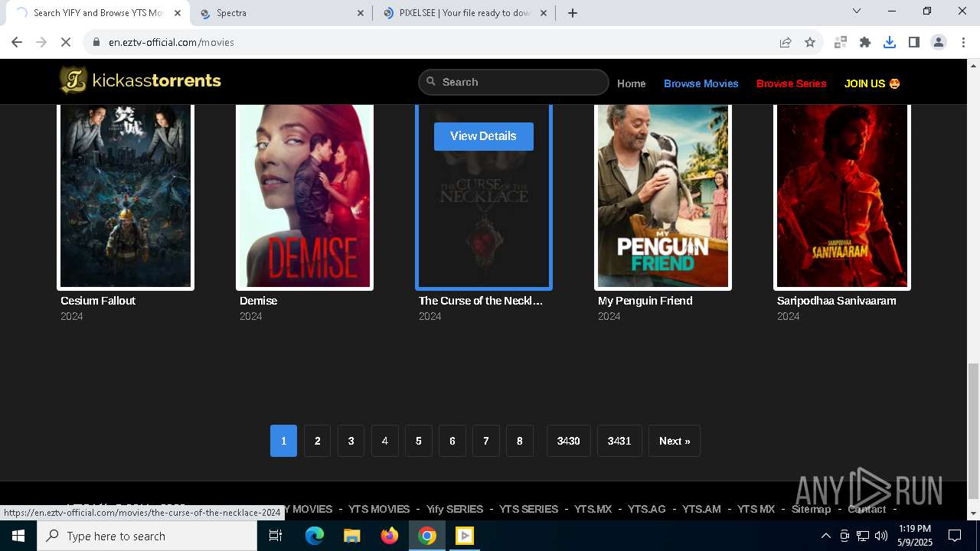
Task: Go to page 6 in pagination
Action: 452,441
